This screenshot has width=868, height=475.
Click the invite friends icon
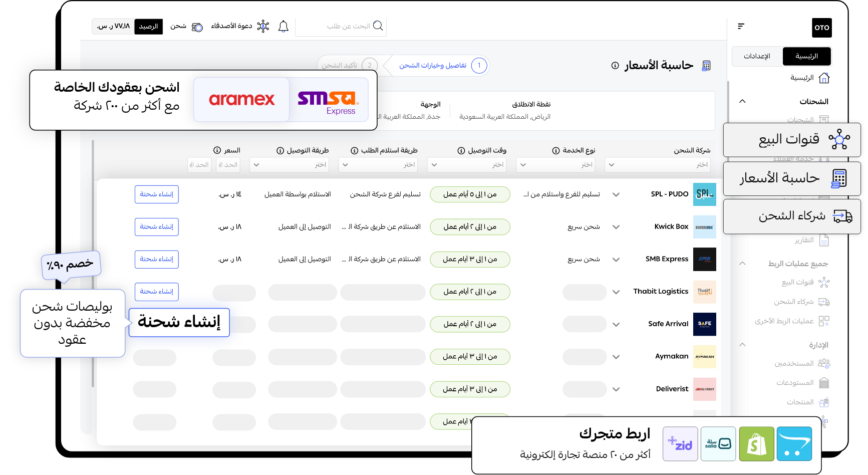[x=263, y=26]
